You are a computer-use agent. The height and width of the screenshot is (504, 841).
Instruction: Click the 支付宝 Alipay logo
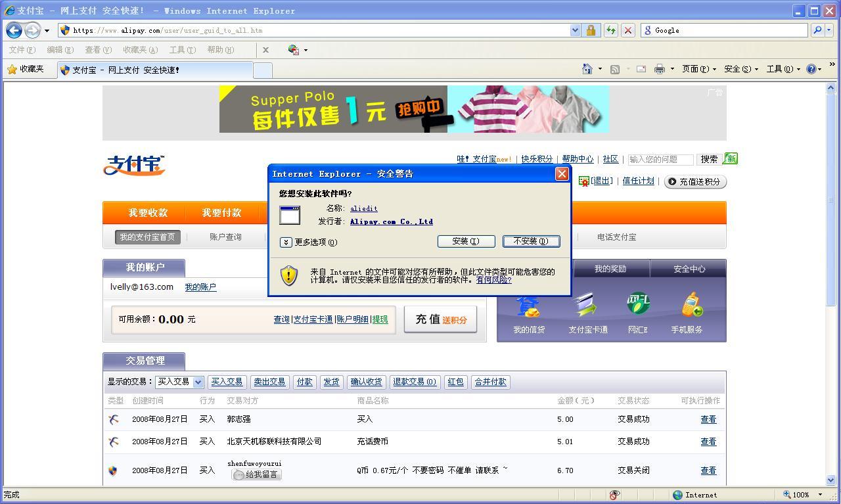(x=134, y=165)
